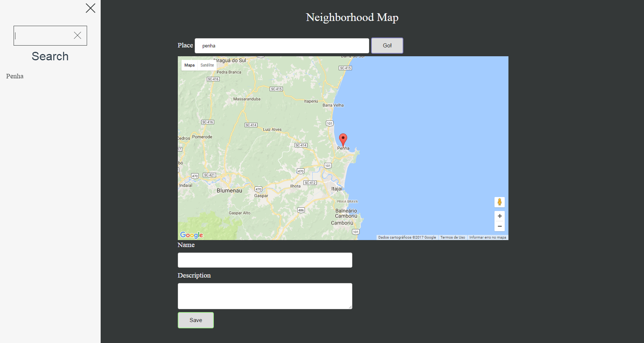Viewport: 644px width, 343px height.
Task: Expand the Place search suggestions
Action: coord(281,45)
